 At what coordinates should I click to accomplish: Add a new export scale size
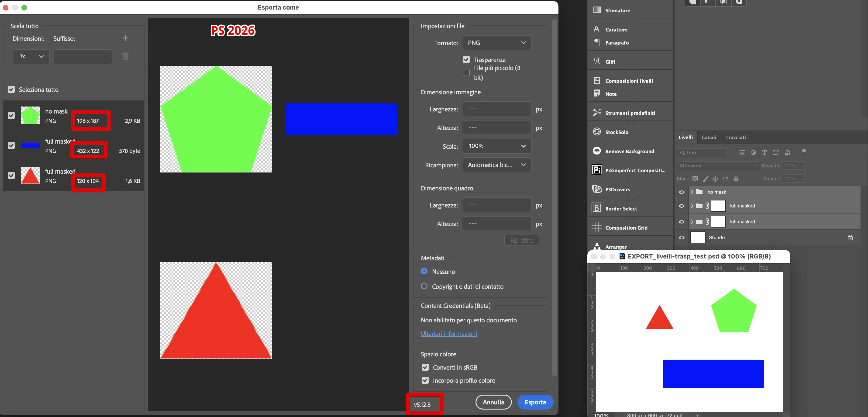point(125,38)
